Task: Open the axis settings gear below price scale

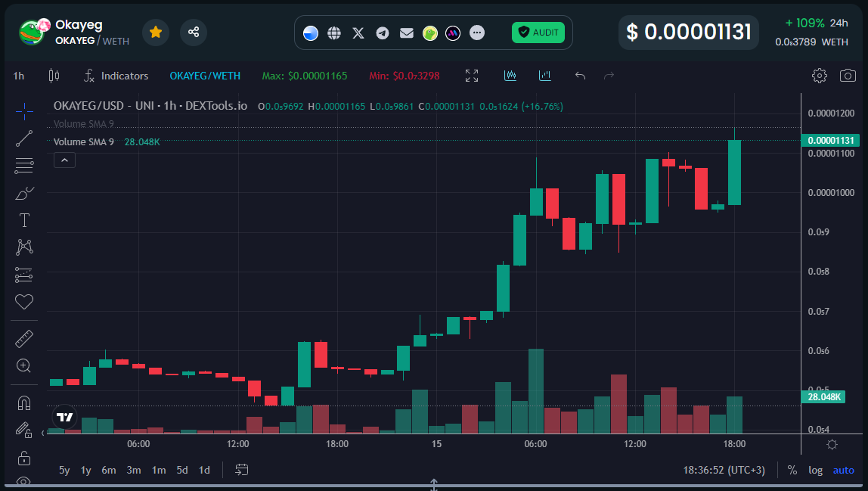Action: [x=832, y=444]
